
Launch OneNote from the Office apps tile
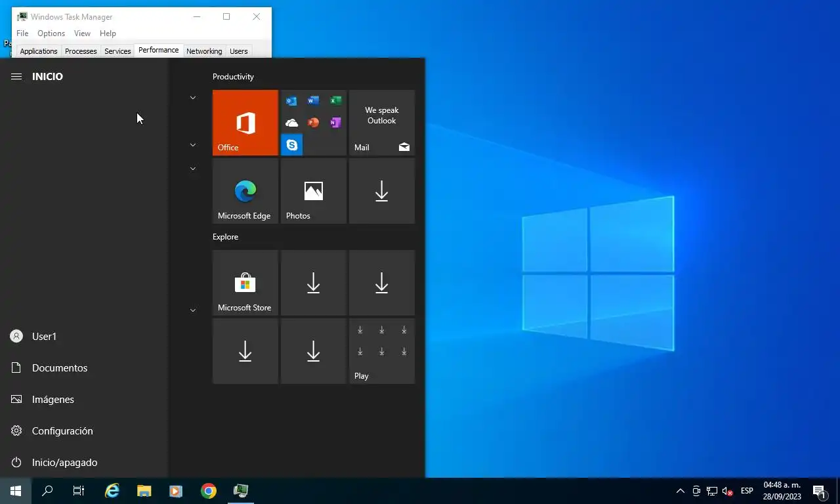[335, 123]
